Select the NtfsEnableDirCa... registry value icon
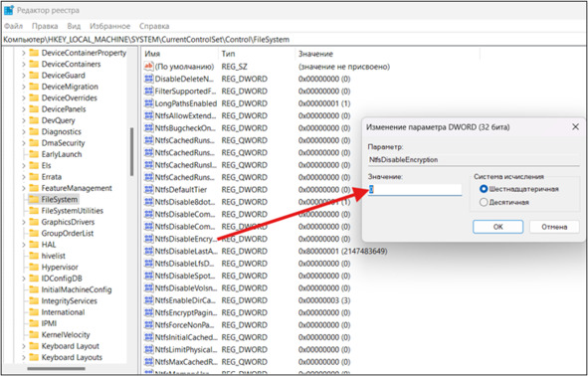This screenshot has width=588, height=376. (x=149, y=300)
